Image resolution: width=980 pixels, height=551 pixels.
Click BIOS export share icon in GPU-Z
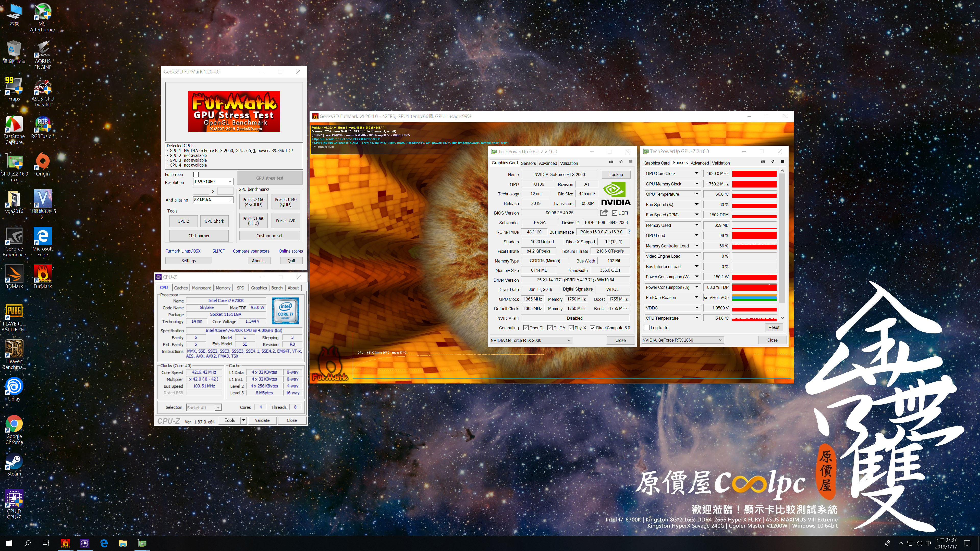coord(604,212)
